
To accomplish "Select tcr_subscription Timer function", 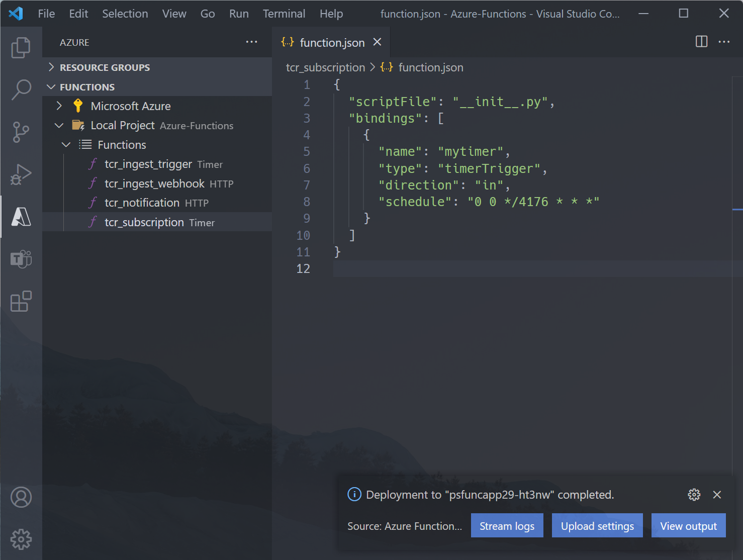I will click(x=157, y=222).
